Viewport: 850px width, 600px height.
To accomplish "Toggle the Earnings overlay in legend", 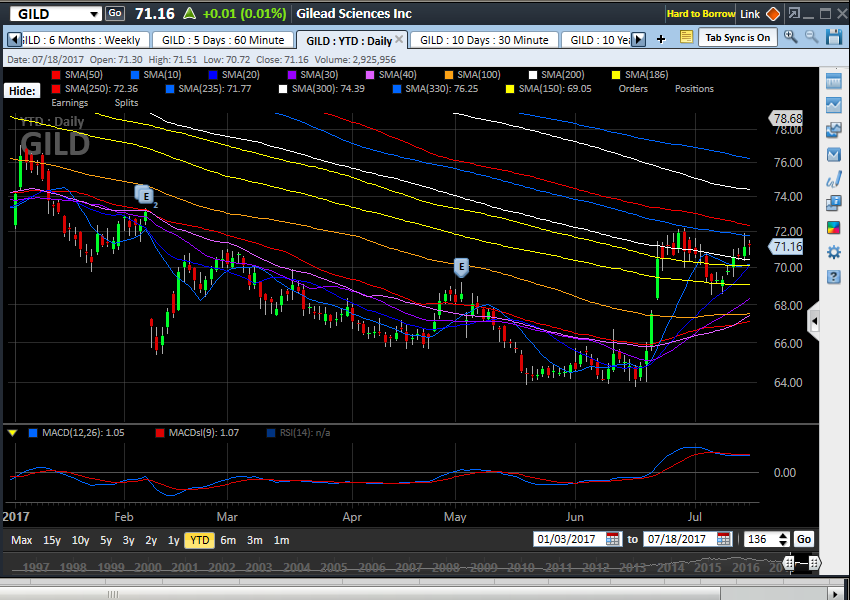I will click(x=69, y=103).
